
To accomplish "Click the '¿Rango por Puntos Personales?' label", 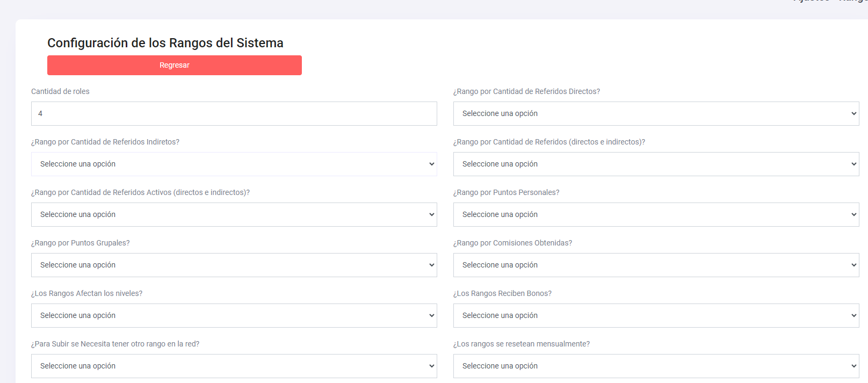I will pos(506,192).
